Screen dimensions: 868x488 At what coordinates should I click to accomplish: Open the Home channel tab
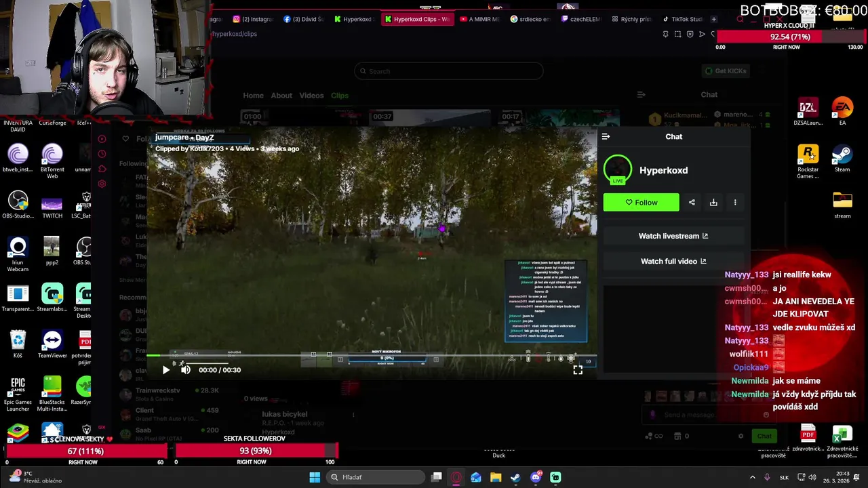(253, 96)
